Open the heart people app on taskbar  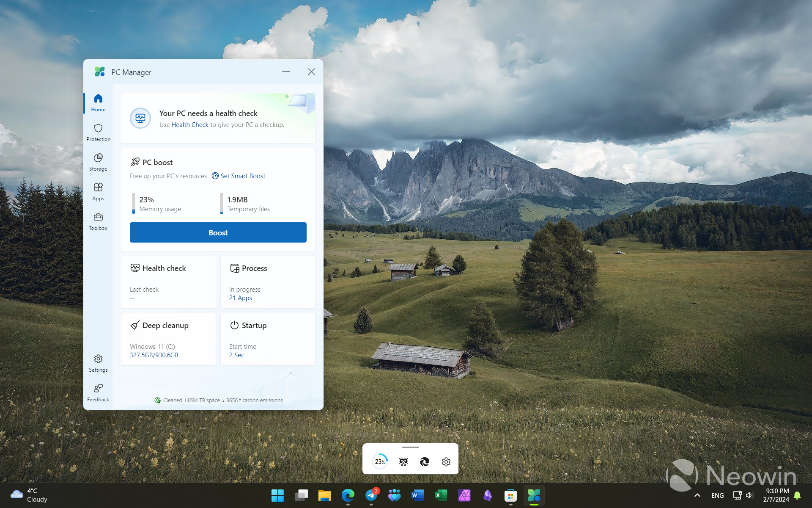coord(394,495)
